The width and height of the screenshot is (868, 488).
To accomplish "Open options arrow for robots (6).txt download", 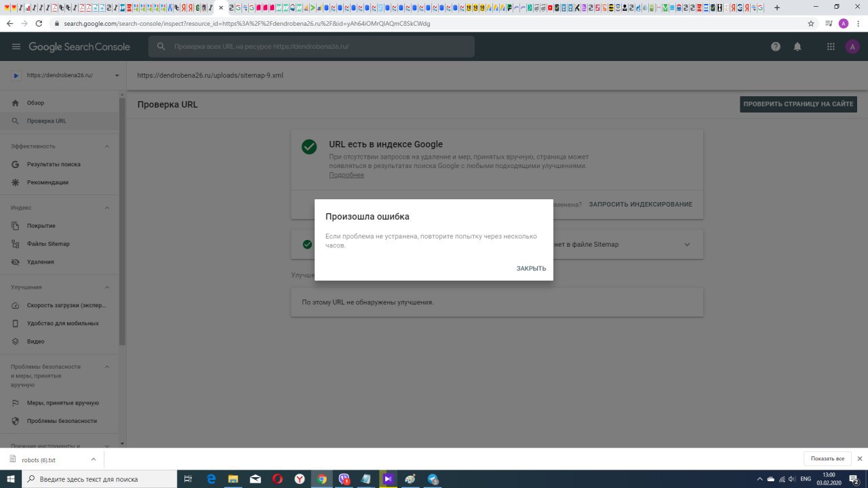I will (94, 460).
